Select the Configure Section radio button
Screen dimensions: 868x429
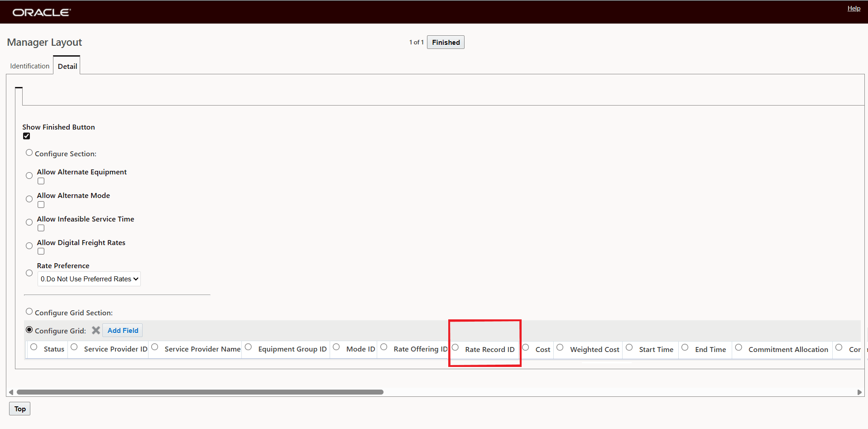(x=29, y=153)
